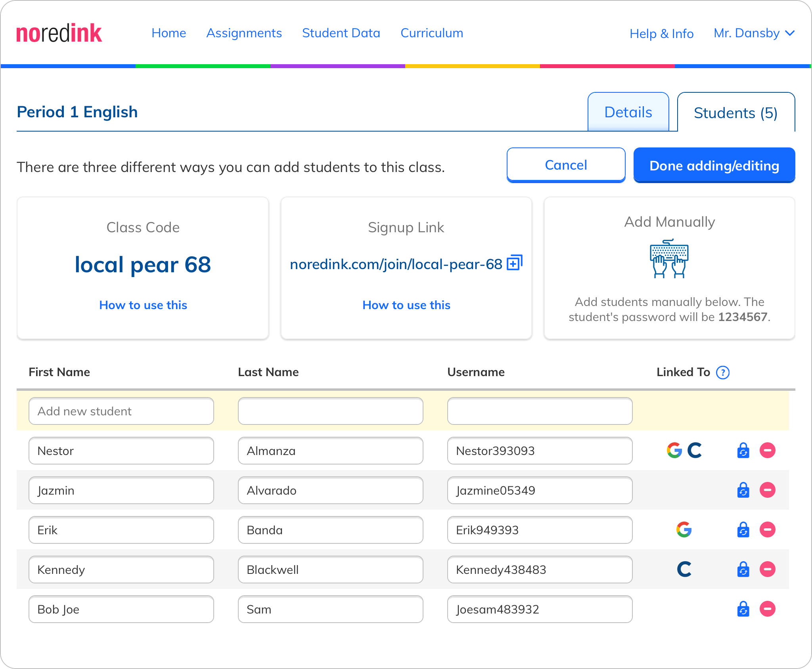Screen dimensions: 812x669
Task: Open Class Code How to use this link
Action: (143, 305)
